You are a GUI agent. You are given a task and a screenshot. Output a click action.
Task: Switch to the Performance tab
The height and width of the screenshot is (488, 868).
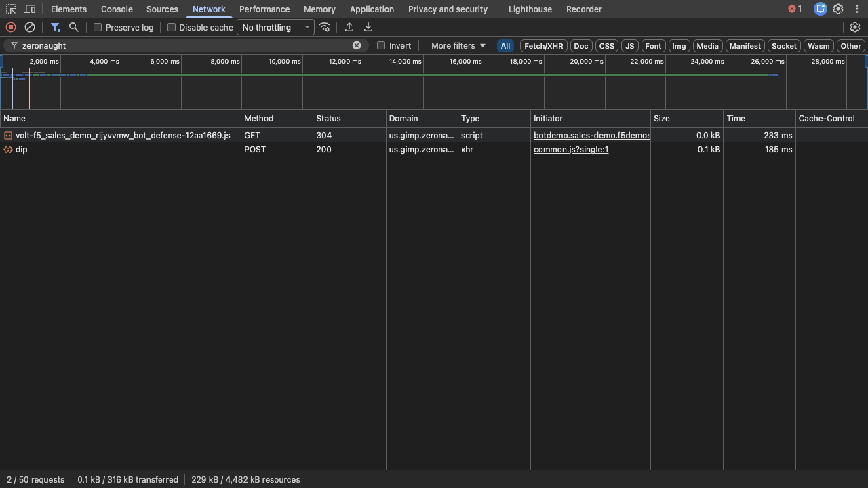click(x=264, y=9)
